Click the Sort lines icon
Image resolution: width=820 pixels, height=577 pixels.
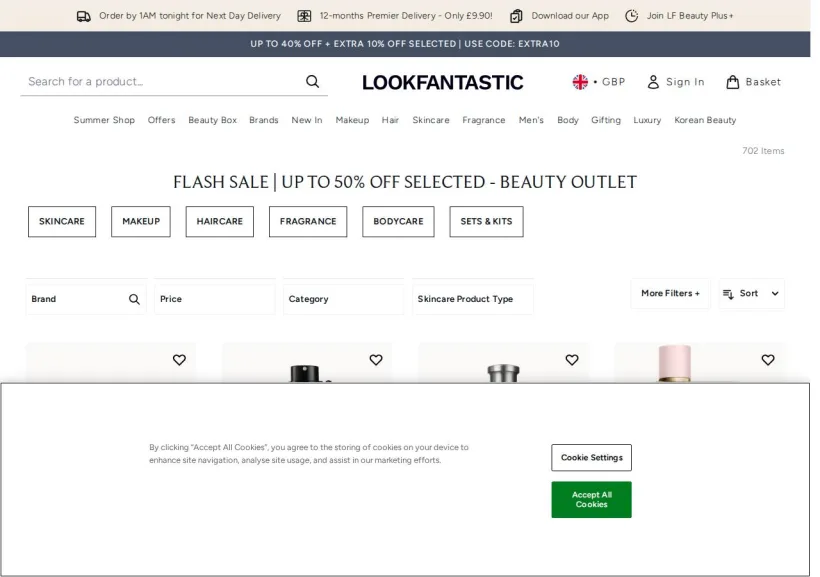coord(728,294)
